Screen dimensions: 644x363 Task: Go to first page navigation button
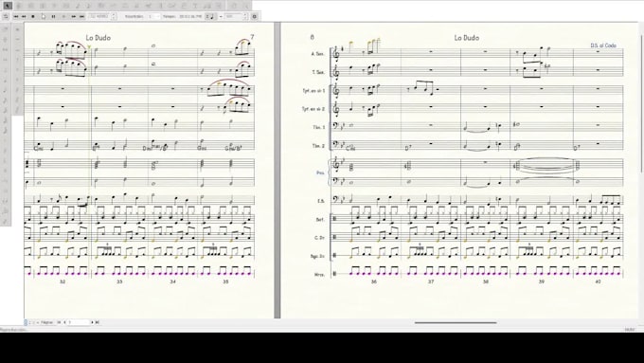click(59, 322)
